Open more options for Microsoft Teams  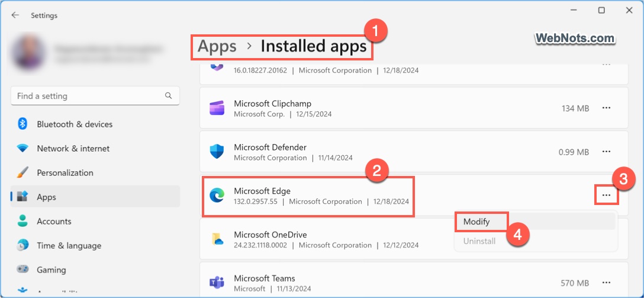[x=606, y=283]
